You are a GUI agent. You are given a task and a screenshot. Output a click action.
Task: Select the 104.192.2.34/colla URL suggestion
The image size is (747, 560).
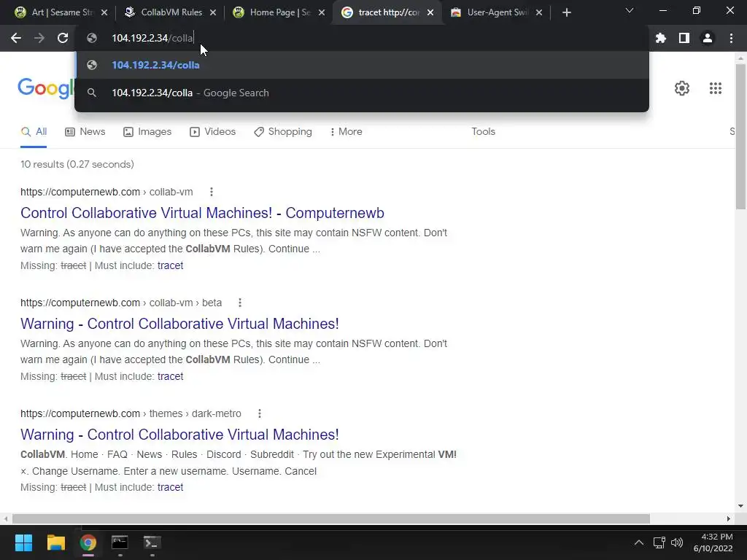(x=362, y=65)
